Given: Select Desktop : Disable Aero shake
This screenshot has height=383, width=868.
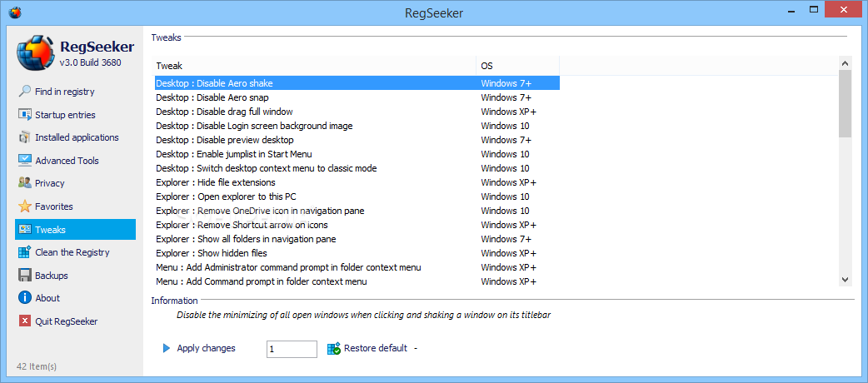Looking at the screenshot, I should point(357,83).
